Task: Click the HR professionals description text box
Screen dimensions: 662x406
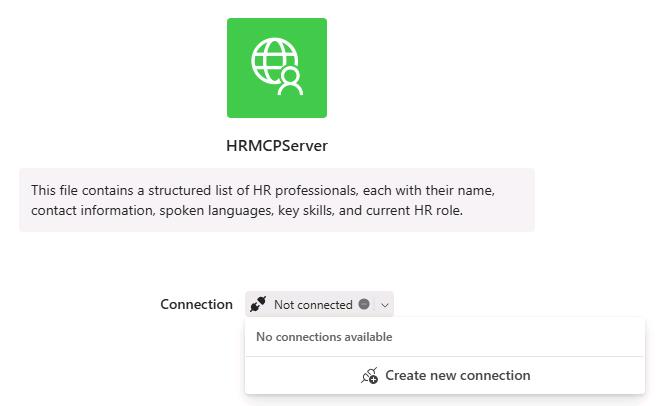Action: coord(277,200)
